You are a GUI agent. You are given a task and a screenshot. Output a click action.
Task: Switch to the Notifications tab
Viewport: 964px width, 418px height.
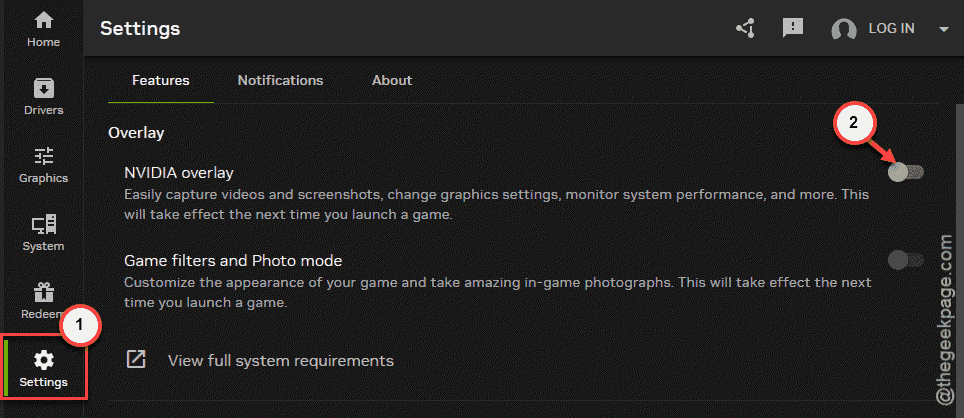(x=280, y=81)
